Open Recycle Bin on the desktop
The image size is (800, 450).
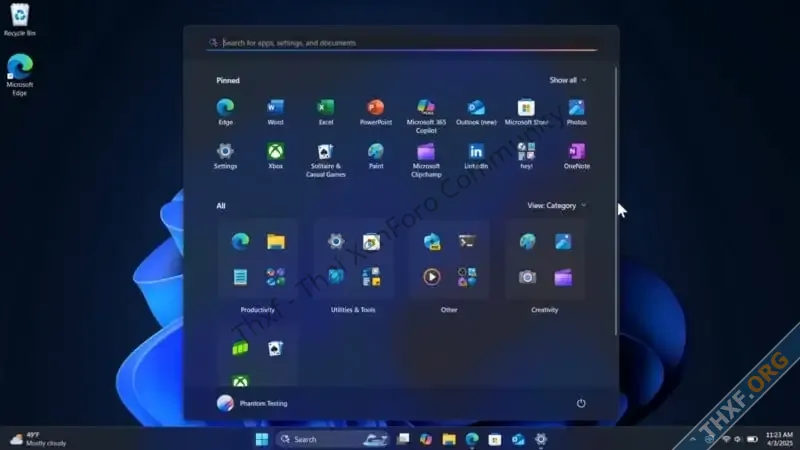(19, 19)
